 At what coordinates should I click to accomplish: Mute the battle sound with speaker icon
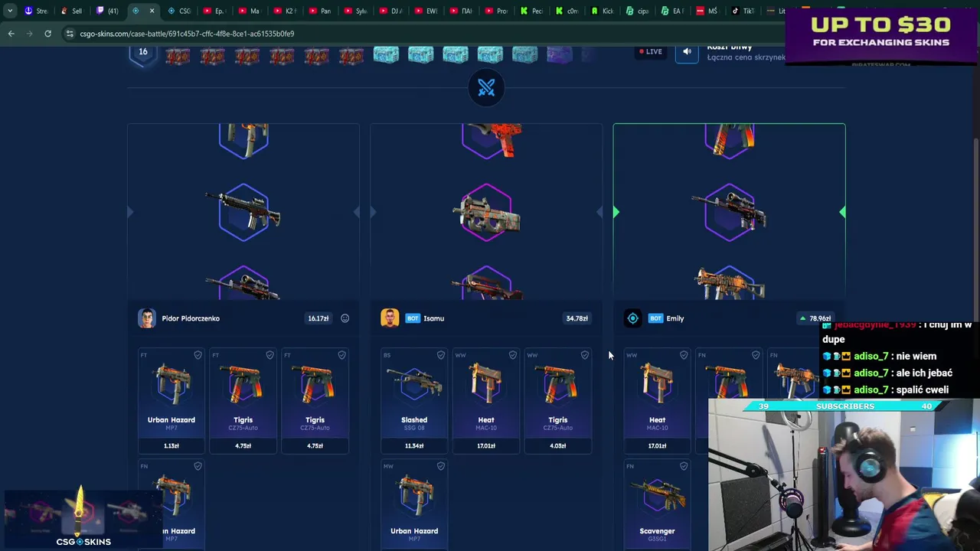pos(687,52)
